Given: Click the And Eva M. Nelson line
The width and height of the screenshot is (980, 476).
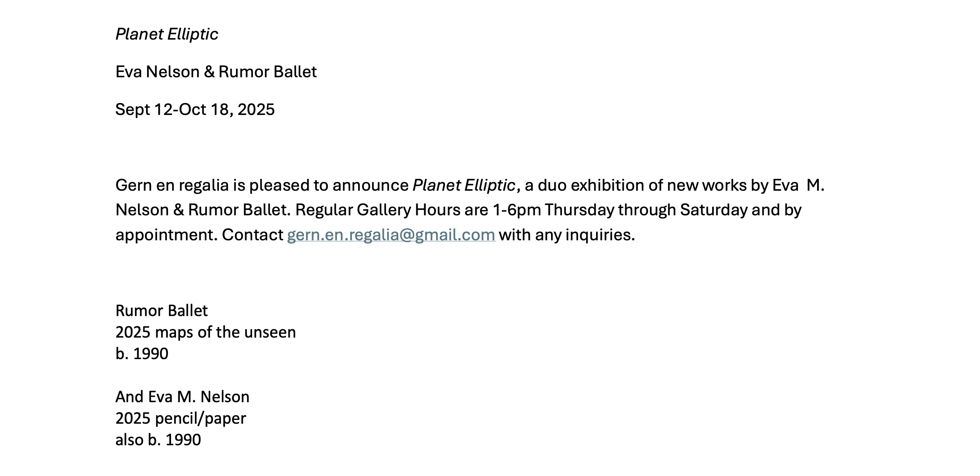Looking at the screenshot, I should (182, 397).
